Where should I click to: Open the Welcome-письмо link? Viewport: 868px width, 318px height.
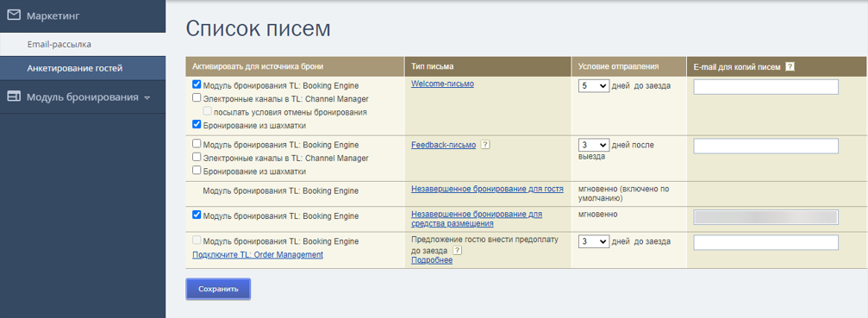point(442,84)
